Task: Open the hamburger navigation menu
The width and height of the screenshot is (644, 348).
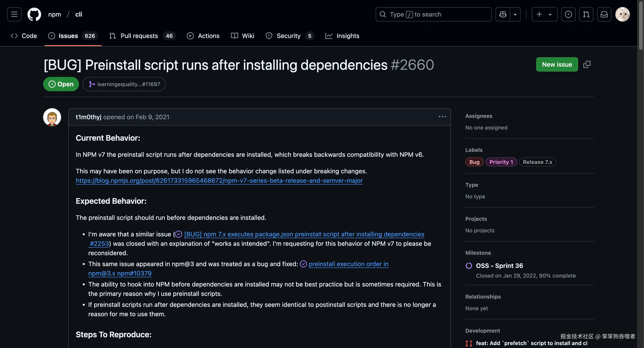Action: point(14,14)
